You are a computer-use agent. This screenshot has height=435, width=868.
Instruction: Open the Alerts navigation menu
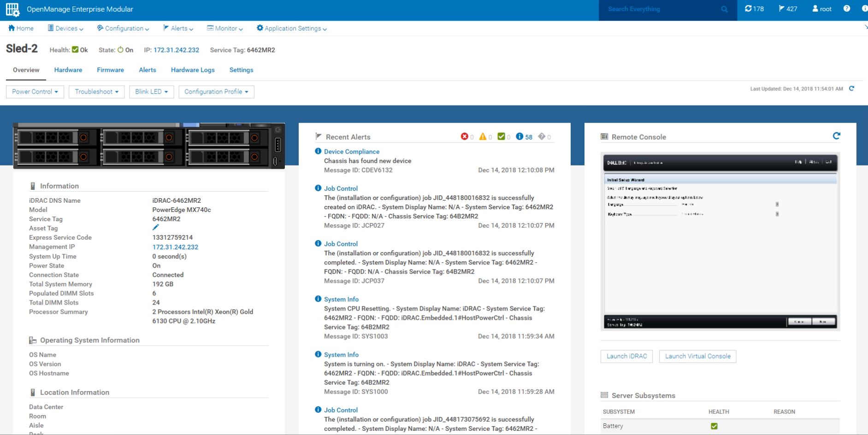point(178,28)
